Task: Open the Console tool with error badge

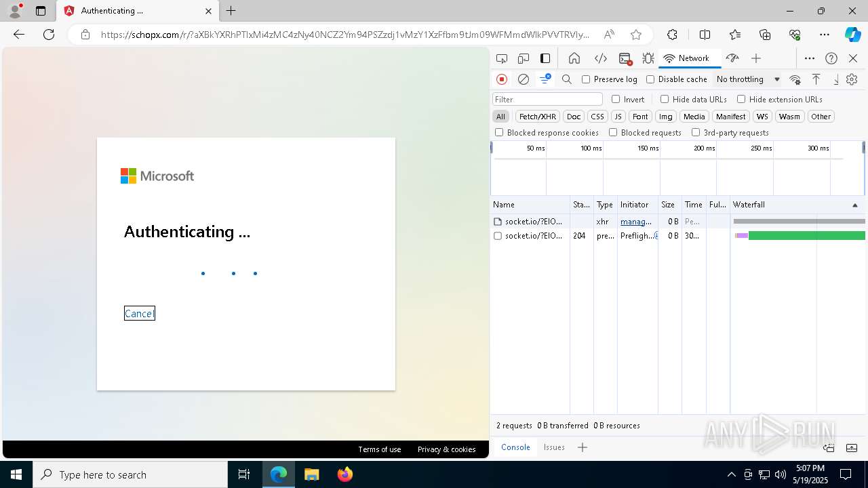Action: 625,58
